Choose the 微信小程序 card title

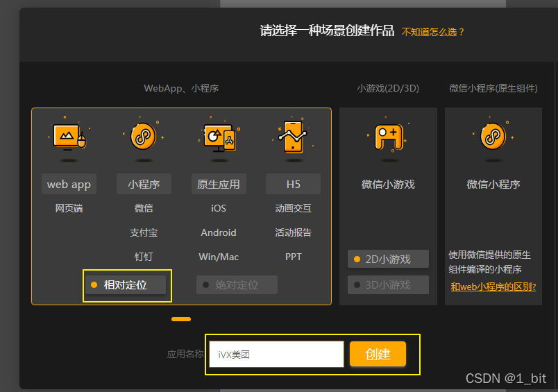pos(493,185)
